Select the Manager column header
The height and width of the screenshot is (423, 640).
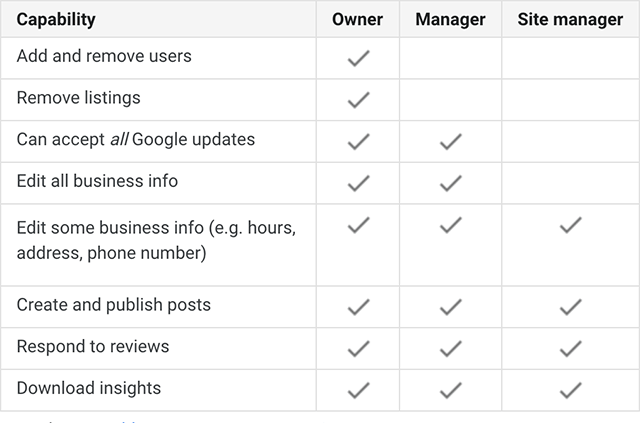(x=450, y=19)
